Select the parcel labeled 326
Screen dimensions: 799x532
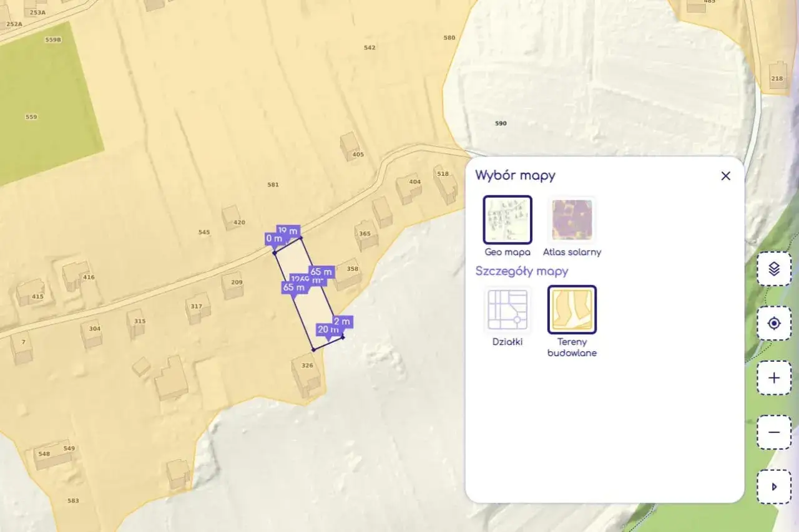coord(306,365)
